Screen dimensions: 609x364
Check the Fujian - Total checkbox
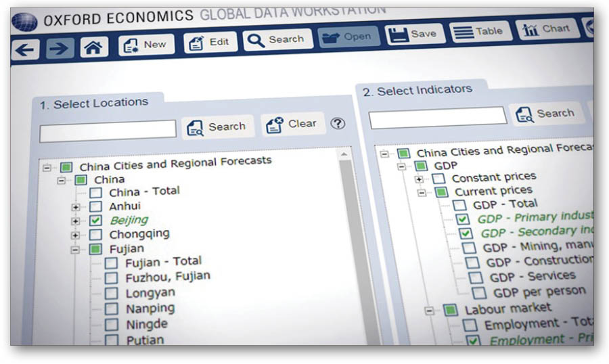pos(111,263)
